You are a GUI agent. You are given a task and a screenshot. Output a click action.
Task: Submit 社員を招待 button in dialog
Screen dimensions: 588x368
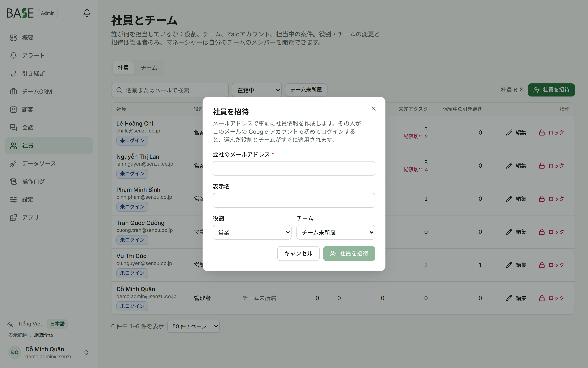tap(349, 253)
